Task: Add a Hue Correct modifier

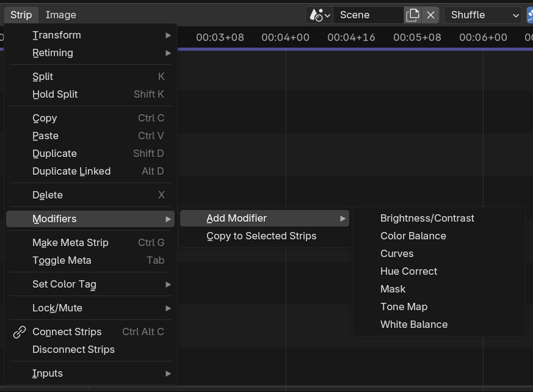Action: [439, 271]
